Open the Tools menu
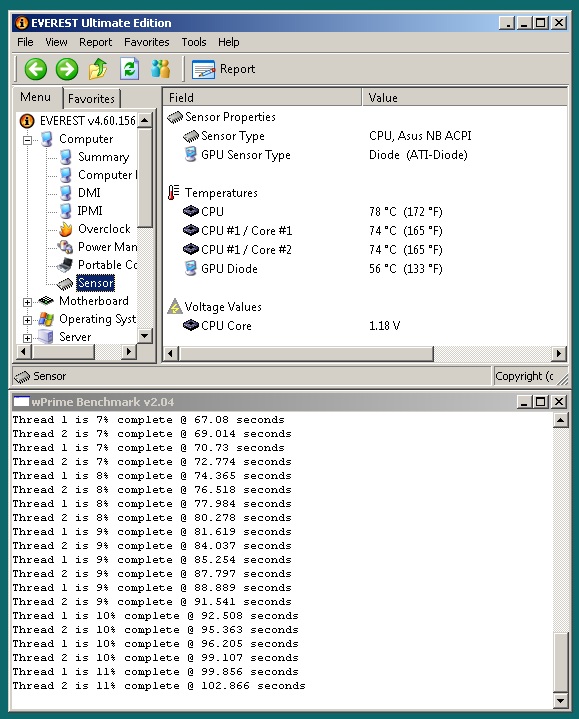Image resolution: width=579 pixels, height=719 pixels. point(194,42)
